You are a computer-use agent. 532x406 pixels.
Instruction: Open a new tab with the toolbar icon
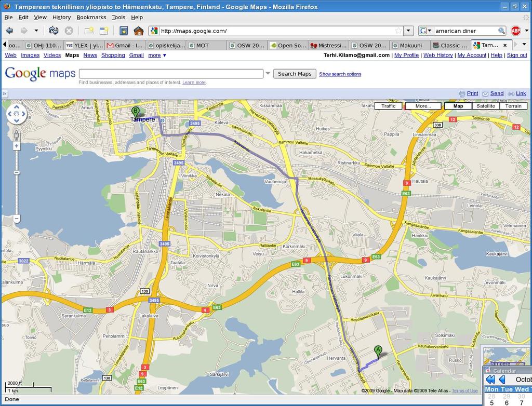point(89,31)
